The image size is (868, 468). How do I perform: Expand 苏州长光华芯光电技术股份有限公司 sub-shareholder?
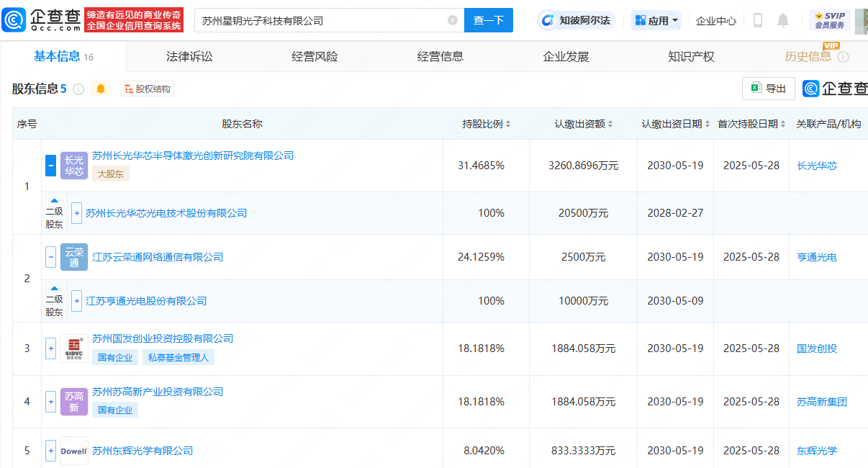[x=76, y=213]
